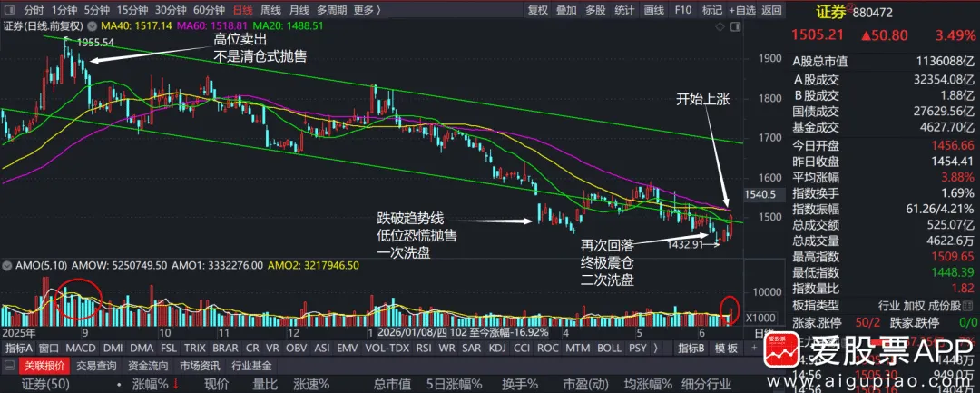The height and width of the screenshot is (393, 980).
Task: Add to watchlist with +自选
Action: point(742,10)
